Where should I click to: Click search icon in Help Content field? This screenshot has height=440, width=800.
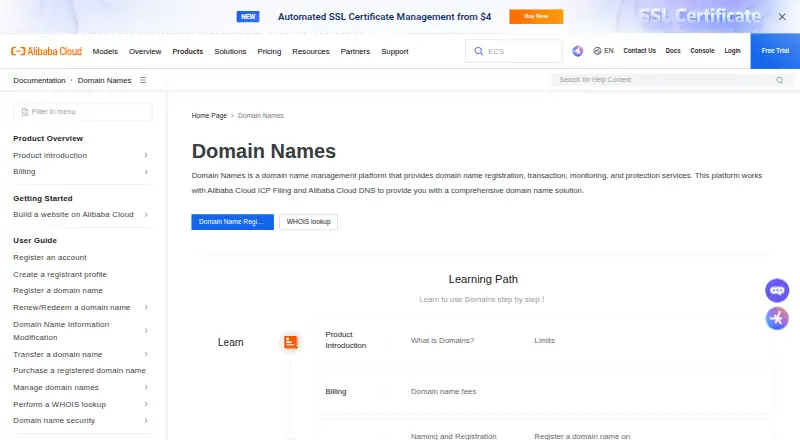click(x=780, y=80)
